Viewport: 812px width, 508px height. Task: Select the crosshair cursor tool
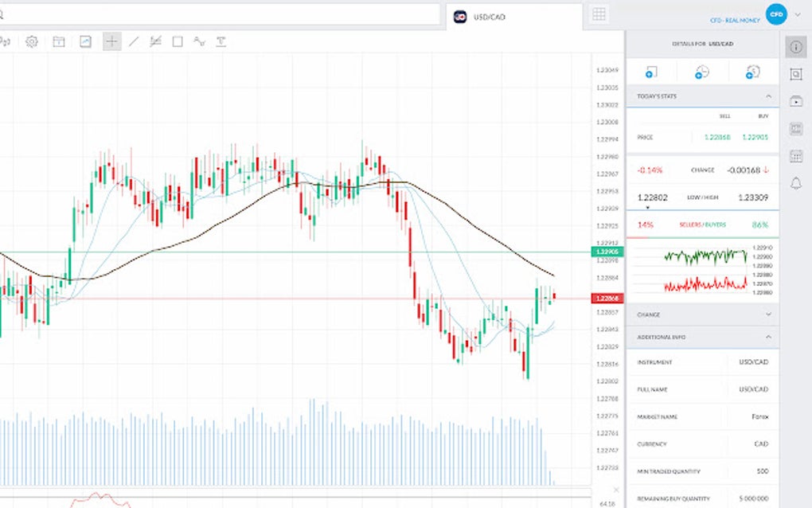tap(111, 41)
